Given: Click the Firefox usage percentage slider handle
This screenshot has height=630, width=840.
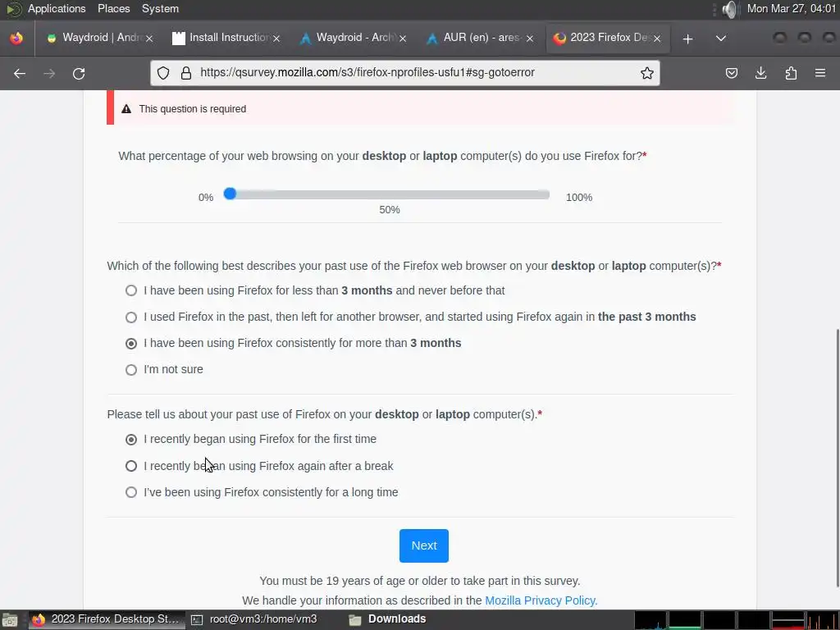Looking at the screenshot, I should tap(230, 194).
